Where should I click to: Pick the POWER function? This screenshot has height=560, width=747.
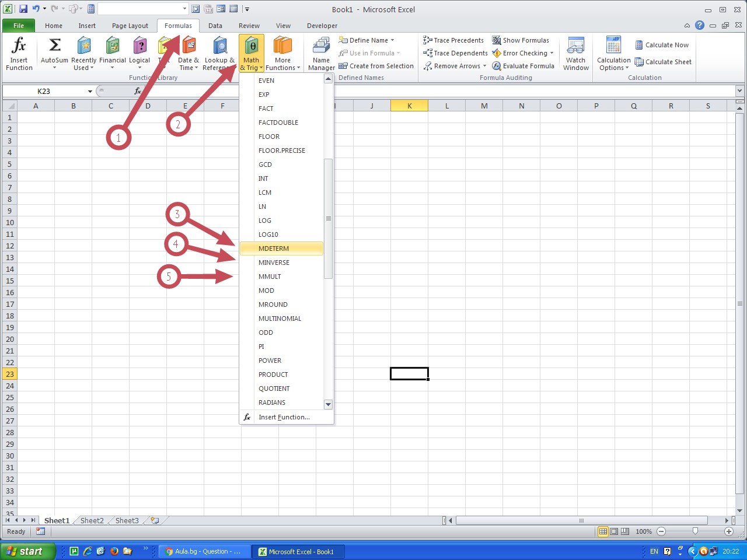[282, 360]
